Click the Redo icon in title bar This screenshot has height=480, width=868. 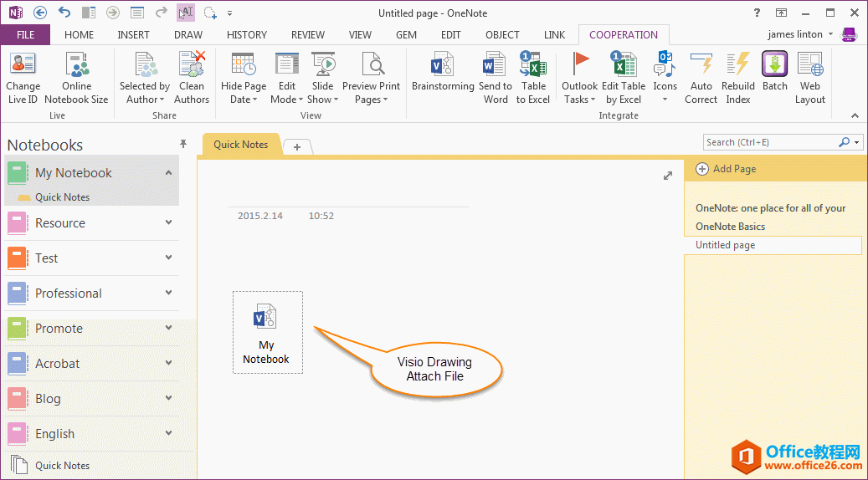[161, 13]
